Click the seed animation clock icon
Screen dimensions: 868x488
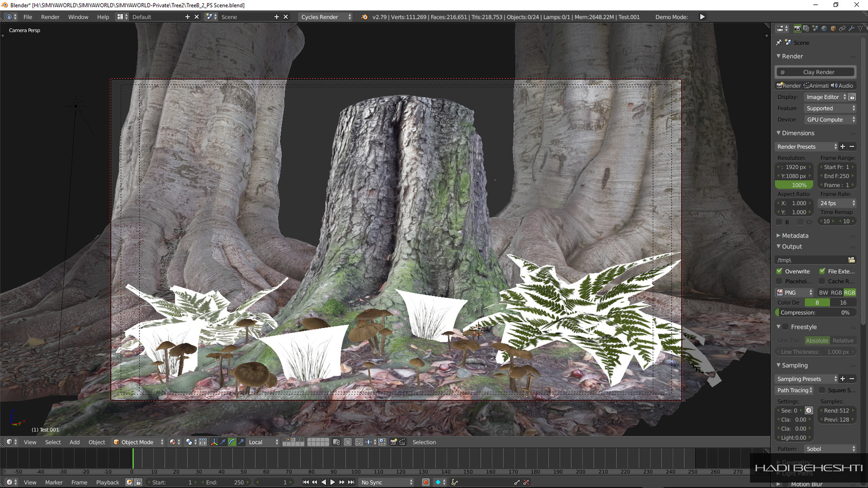[809, 410]
